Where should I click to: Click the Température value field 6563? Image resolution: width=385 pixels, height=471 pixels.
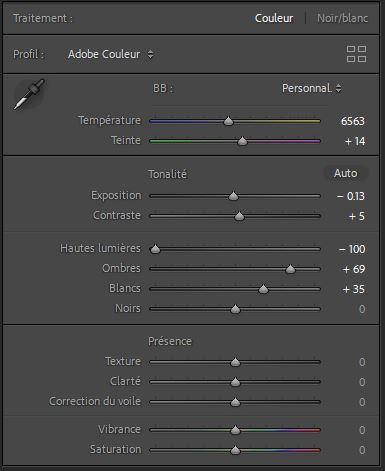353,121
